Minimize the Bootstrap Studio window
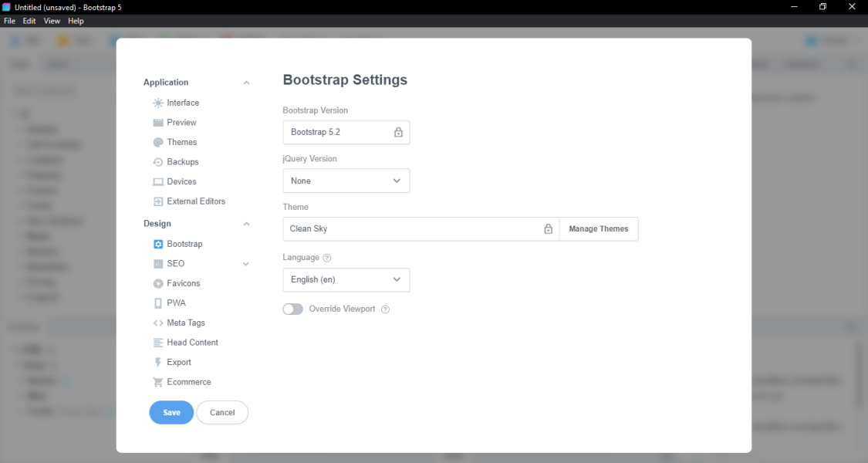 794,7
